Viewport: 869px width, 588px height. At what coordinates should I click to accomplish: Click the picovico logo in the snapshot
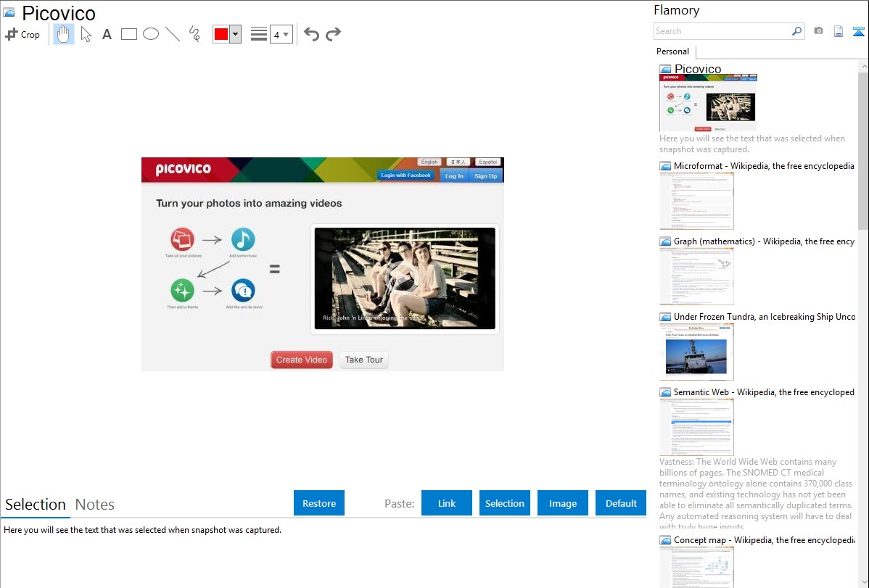coord(183,169)
